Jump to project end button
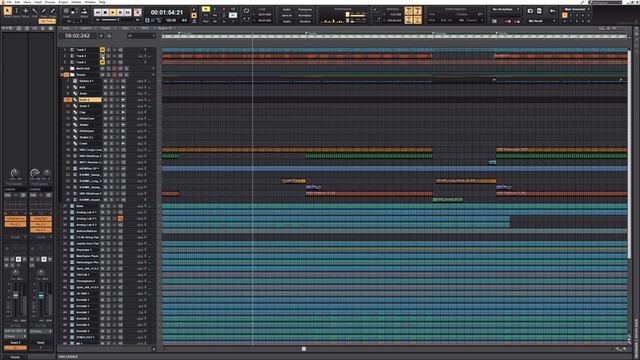Screen dimensions: 640x360 [128, 13]
